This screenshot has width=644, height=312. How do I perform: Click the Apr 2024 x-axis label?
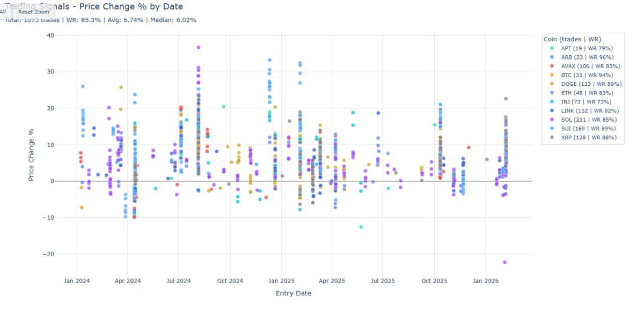click(128, 280)
